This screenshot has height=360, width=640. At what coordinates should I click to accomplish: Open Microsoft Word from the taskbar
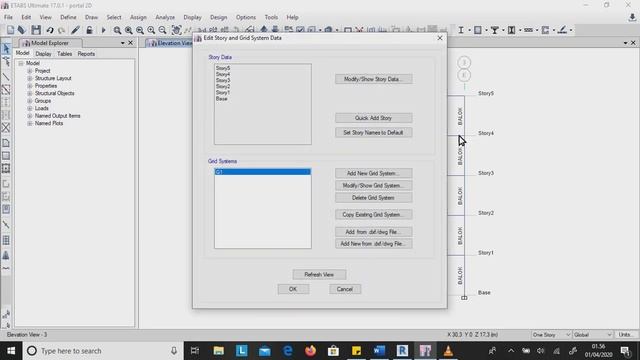tap(379, 351)
